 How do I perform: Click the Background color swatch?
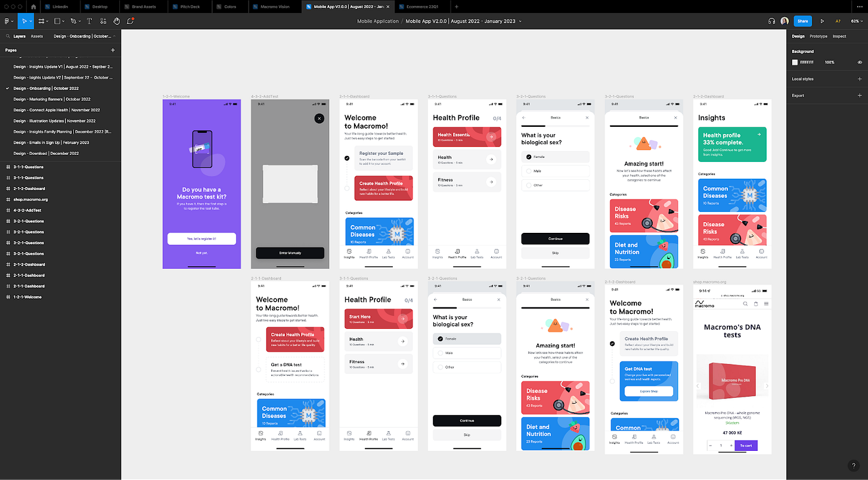click(x=795, y=62)
